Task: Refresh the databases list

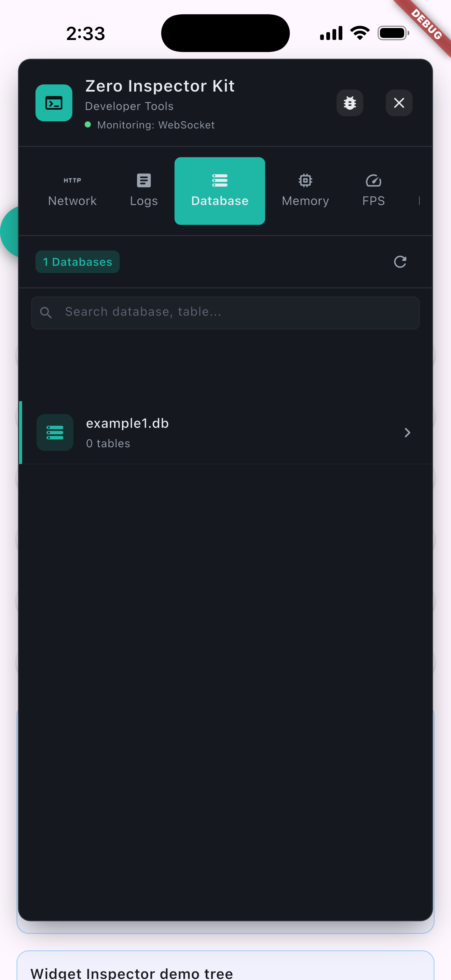Action: tap(400, 262)
